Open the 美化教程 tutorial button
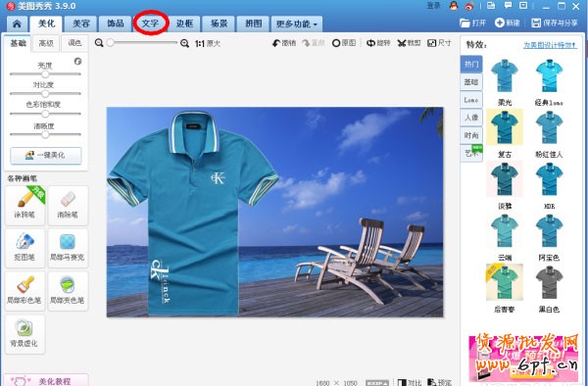Viewport: 588px width, 386px height. (46, 381)
